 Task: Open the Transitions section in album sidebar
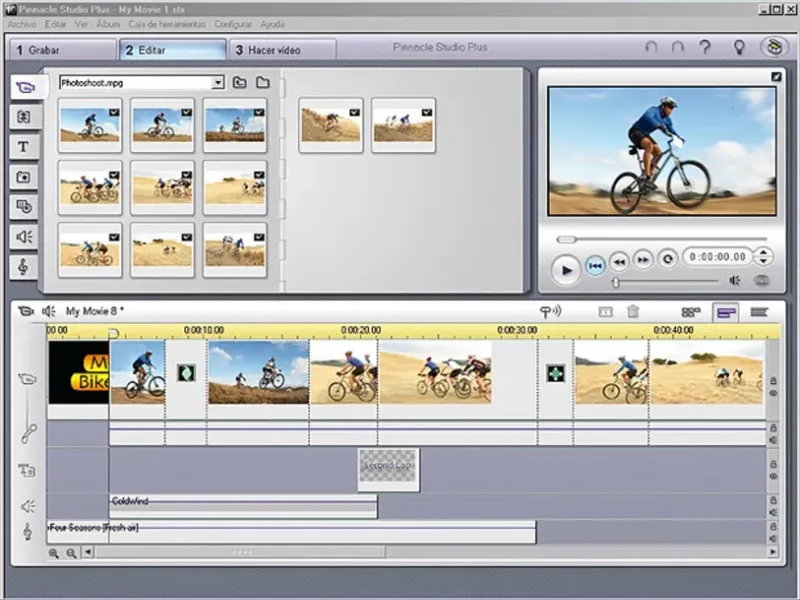point(23,116)
